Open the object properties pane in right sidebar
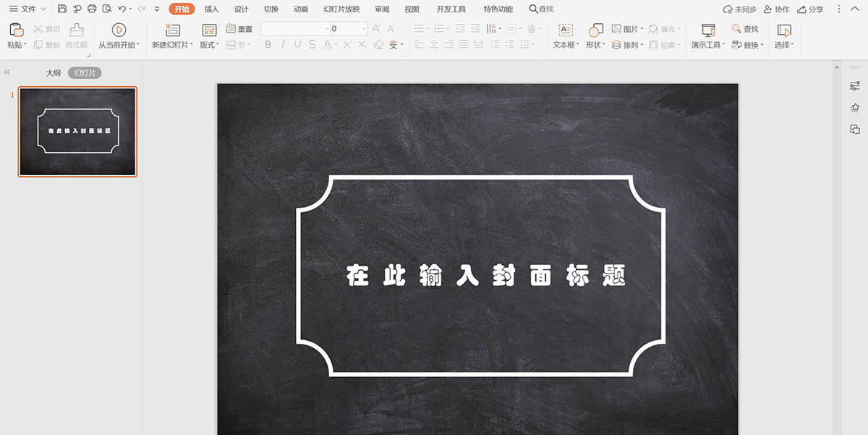Viewport: 868px width, 435px height. pos(854,86)
